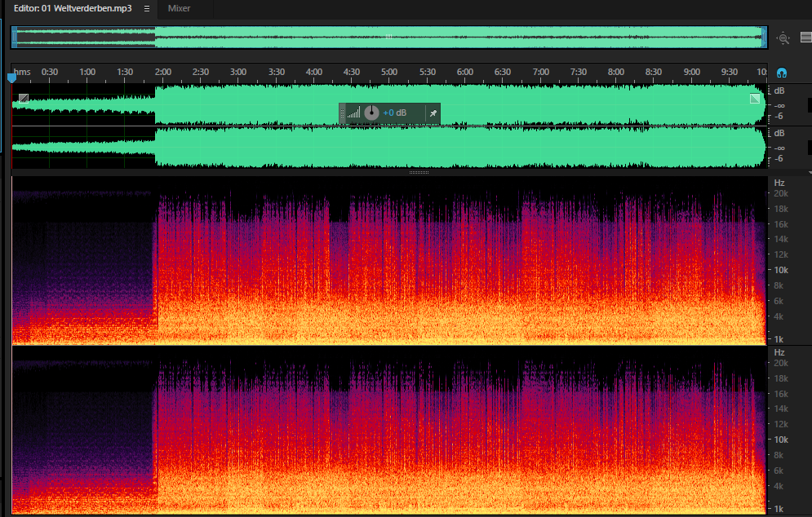The width and height of the screenshot is (812, 517).
Task: Click the hms time format label
Action: coord(22,72)
